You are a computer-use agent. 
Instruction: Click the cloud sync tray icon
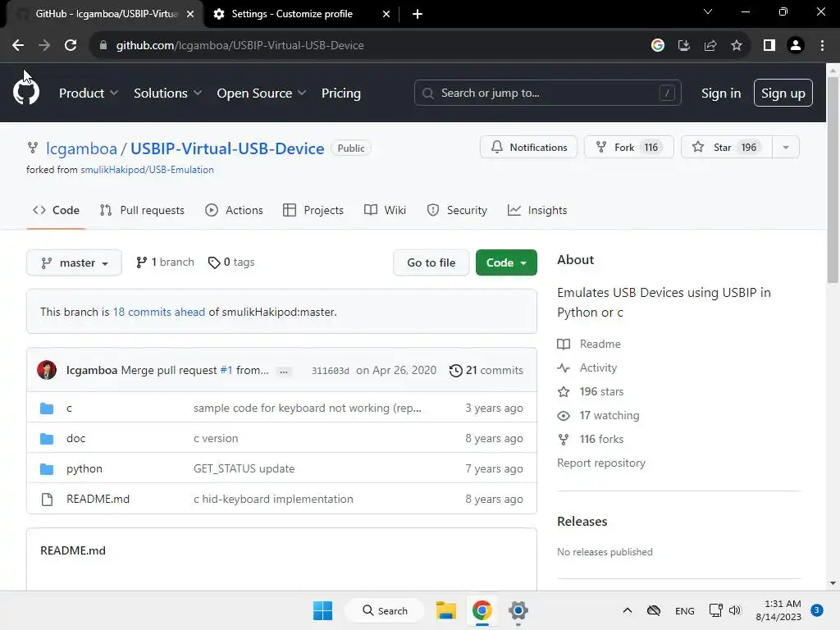(x=654, y=610)
